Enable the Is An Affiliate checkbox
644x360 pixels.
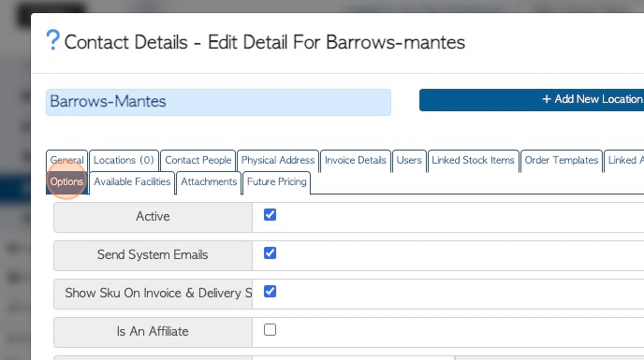click(x=270, y=330)
